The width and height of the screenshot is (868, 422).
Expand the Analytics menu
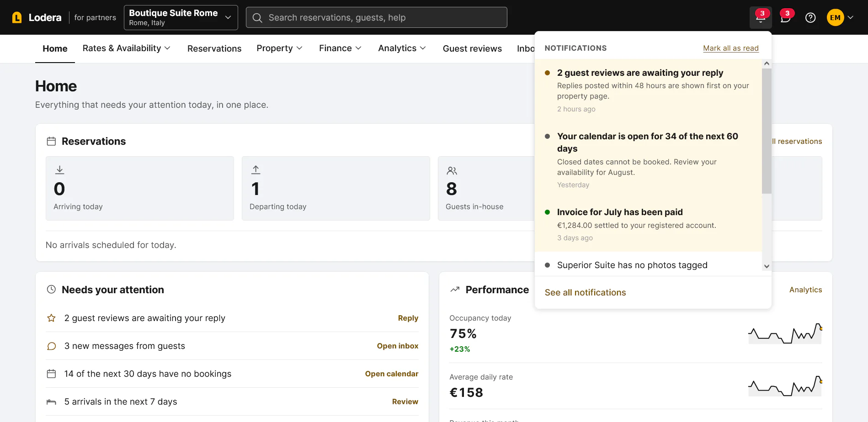(402, 48)
